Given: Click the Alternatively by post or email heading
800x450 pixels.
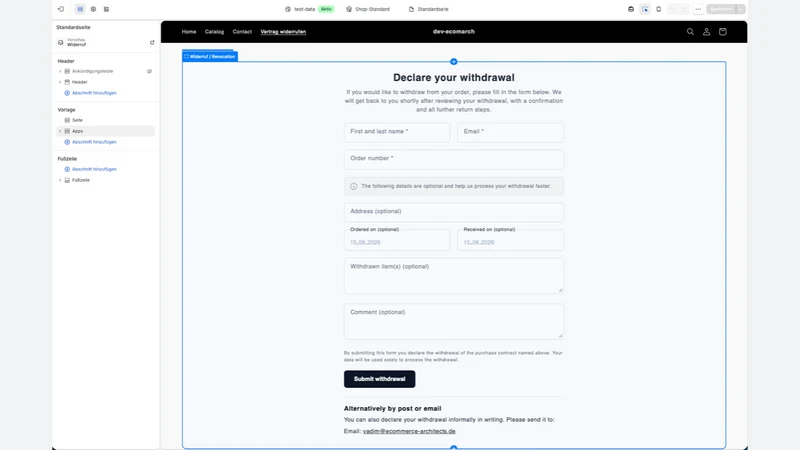Looking at the screenshot, I should click(392, 409).
